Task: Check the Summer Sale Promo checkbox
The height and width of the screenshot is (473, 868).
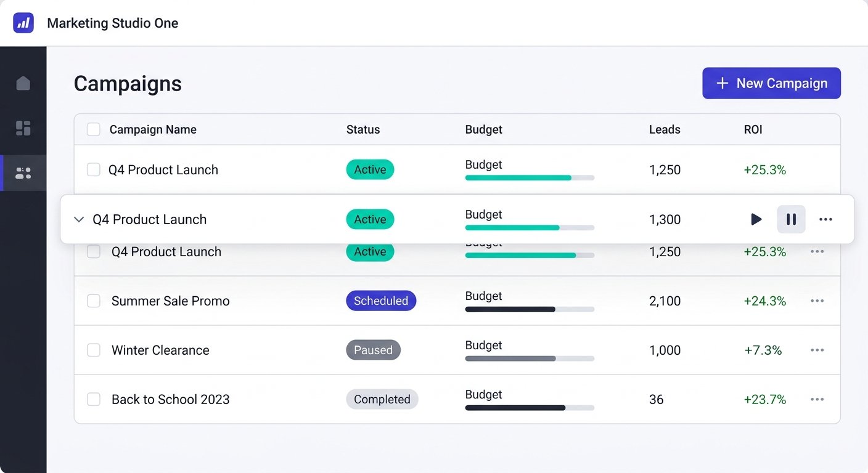Action: 94,301
